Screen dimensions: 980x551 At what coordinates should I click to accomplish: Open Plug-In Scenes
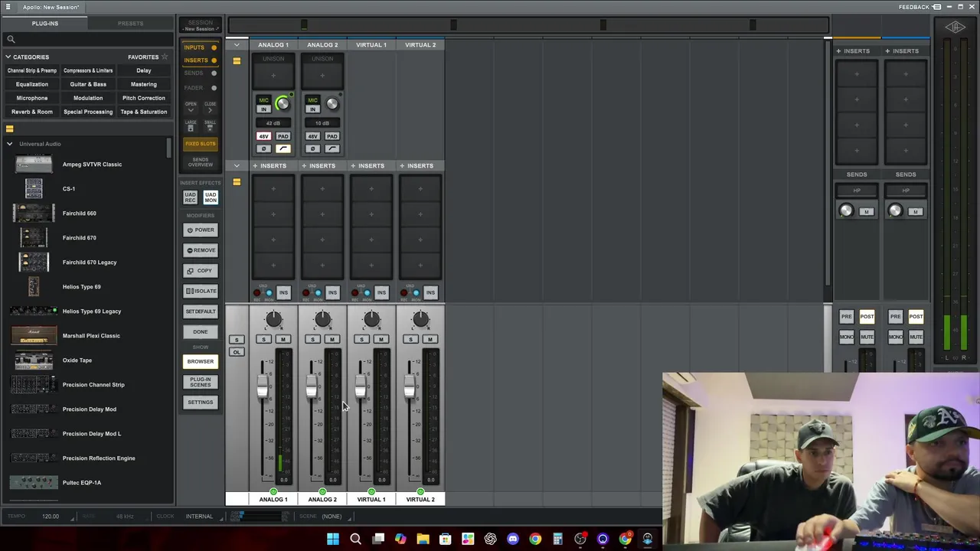point(201,381)
